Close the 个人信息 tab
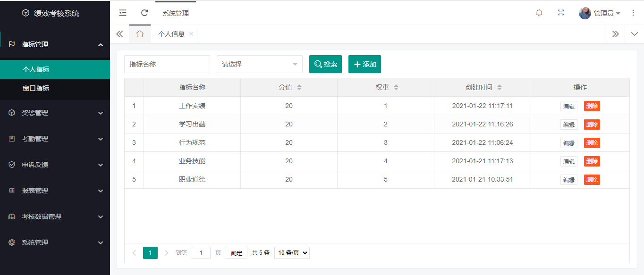 [191, 34]
